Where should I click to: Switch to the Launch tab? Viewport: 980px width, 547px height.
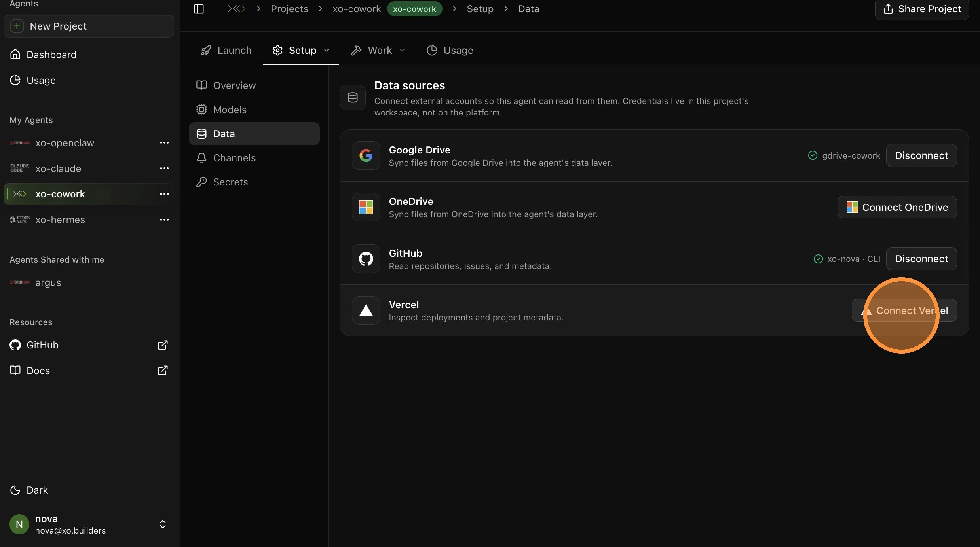pos(226,50)
